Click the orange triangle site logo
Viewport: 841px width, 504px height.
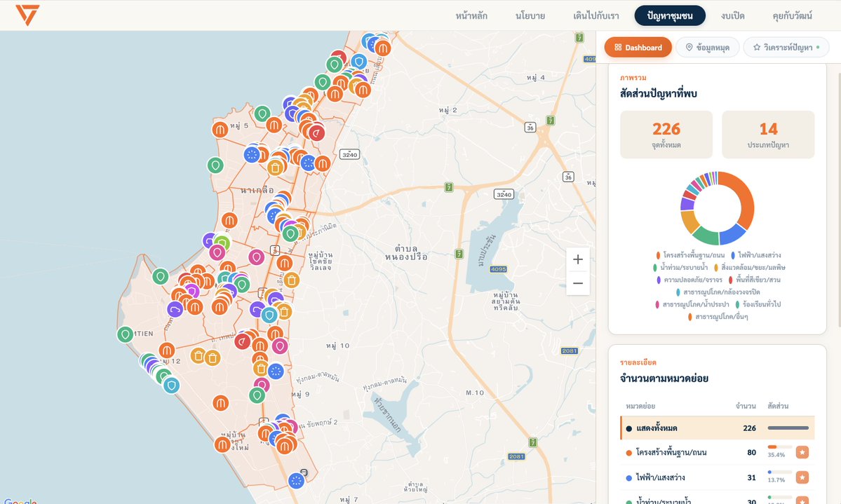pos(27,15)
